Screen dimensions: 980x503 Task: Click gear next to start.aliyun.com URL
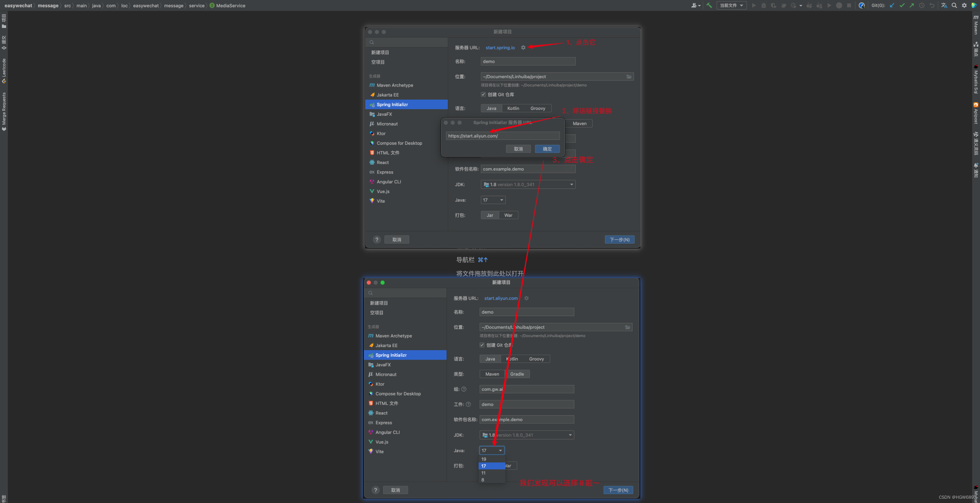pyautogui.click(x=526, y=298)
